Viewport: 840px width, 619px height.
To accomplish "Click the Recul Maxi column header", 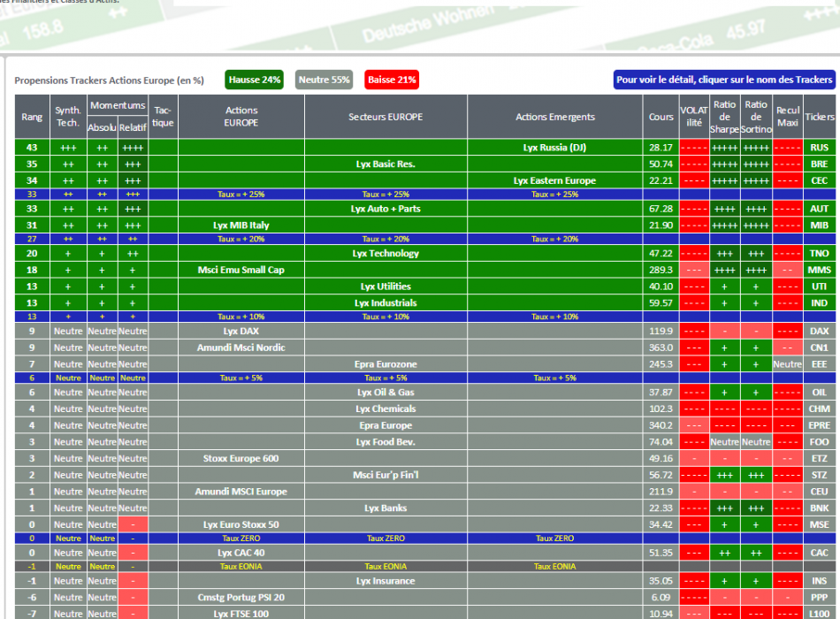I will click(x=788, y=117).
